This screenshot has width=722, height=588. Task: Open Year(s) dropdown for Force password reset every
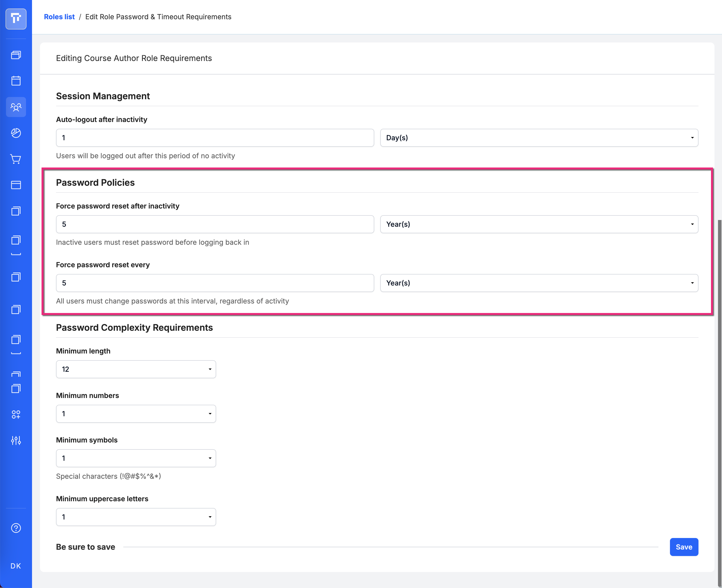pyautogui.click(x=539, y=283)
